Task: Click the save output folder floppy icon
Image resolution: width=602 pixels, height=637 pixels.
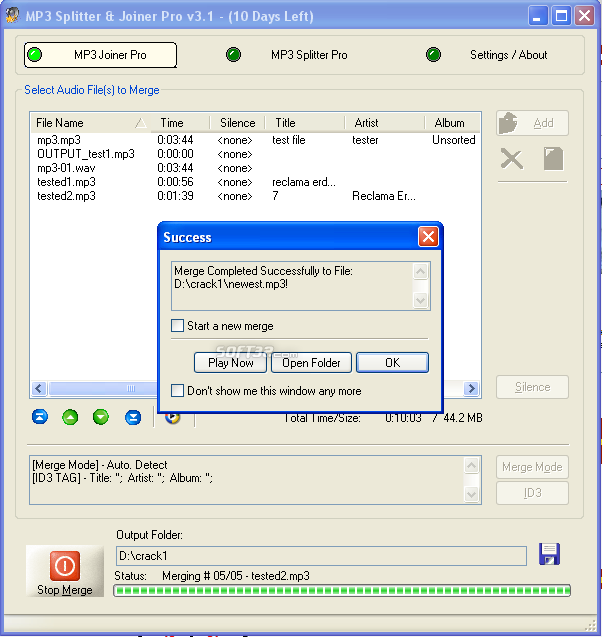Action: [x=549, y=554]
